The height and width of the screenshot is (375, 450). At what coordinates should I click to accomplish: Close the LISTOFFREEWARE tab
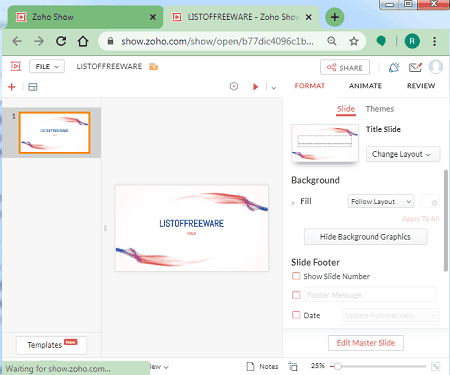coord(309,17)
